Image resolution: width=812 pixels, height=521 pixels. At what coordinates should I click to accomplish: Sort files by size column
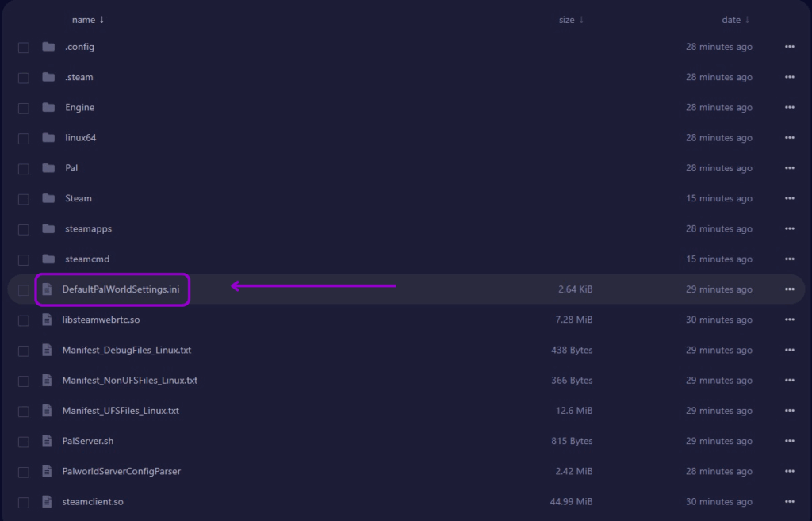571,20
